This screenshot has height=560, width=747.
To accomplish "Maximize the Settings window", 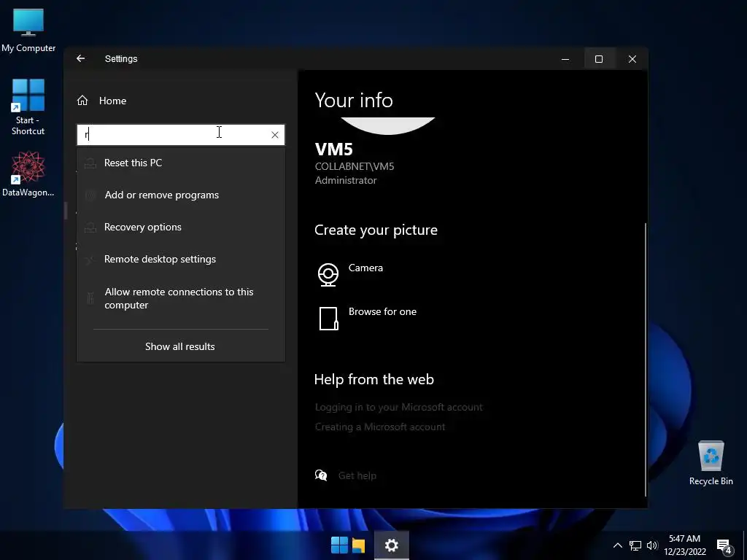I will [599, 59].
